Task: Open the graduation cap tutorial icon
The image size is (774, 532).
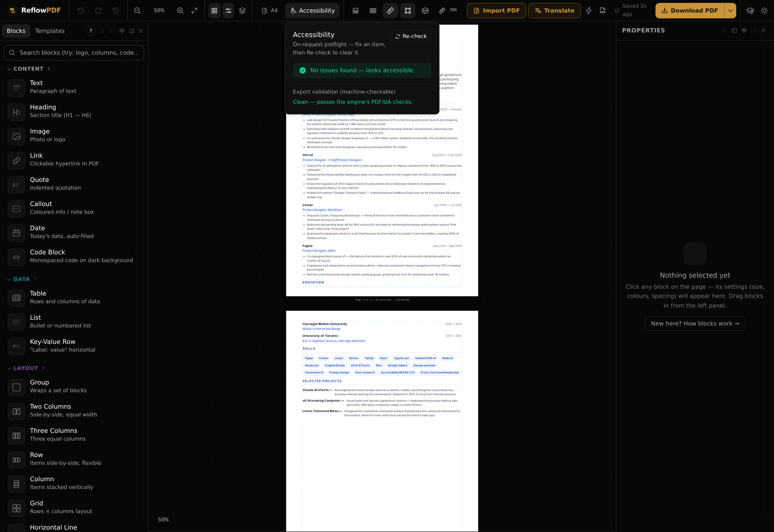Action: click(750, 10)
